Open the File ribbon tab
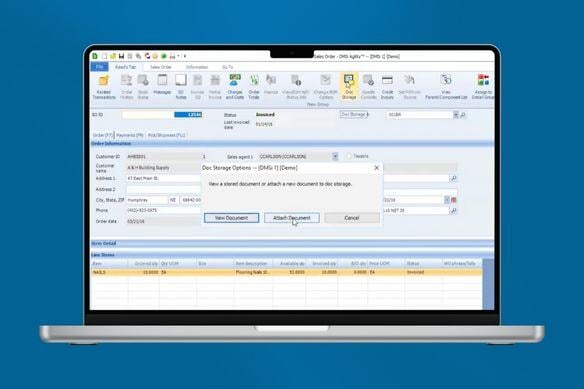The image size is (584, 389). point(99,67)
